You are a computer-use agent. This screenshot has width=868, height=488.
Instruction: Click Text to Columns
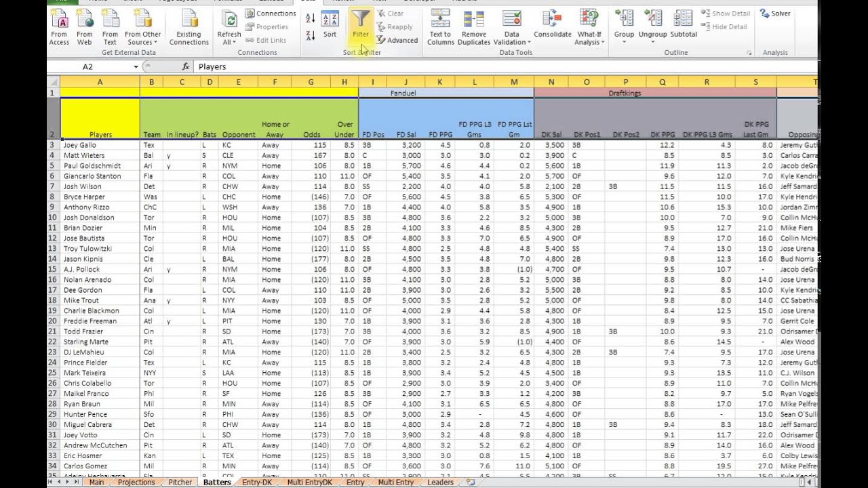[440, 28]
